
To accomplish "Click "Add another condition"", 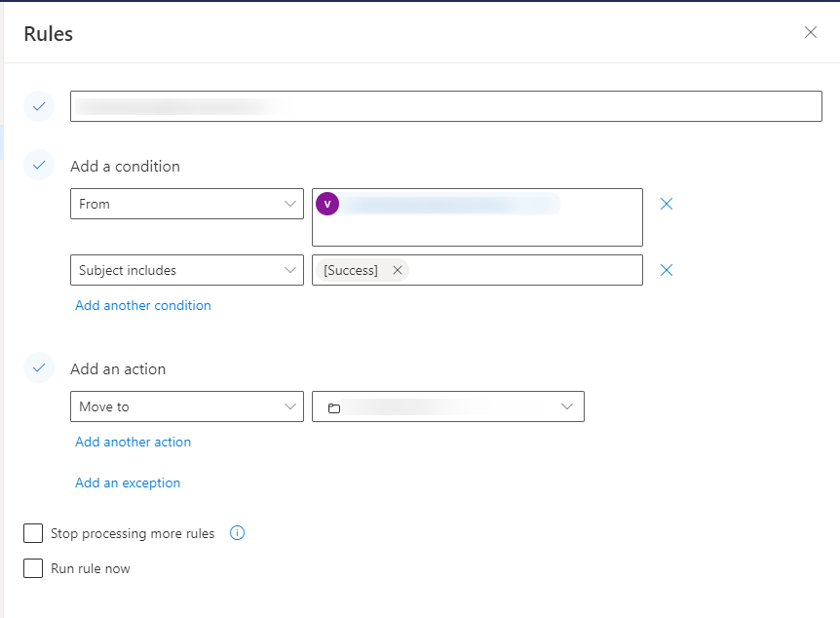I will [142, 305].
